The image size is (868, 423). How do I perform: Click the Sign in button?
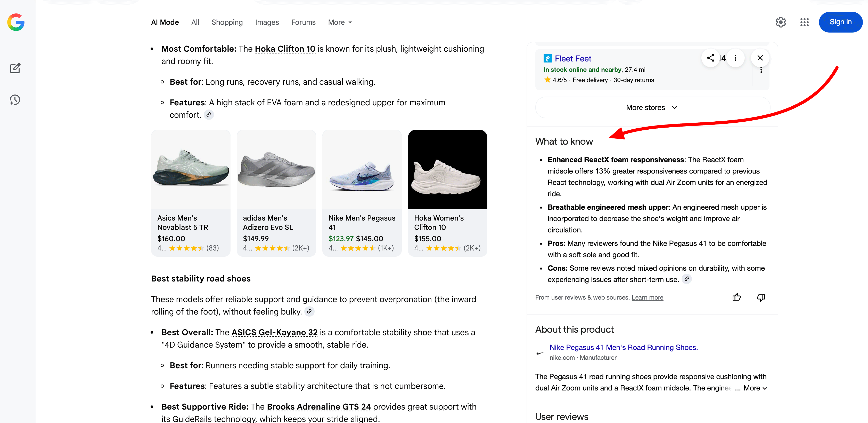coord(840,22)
